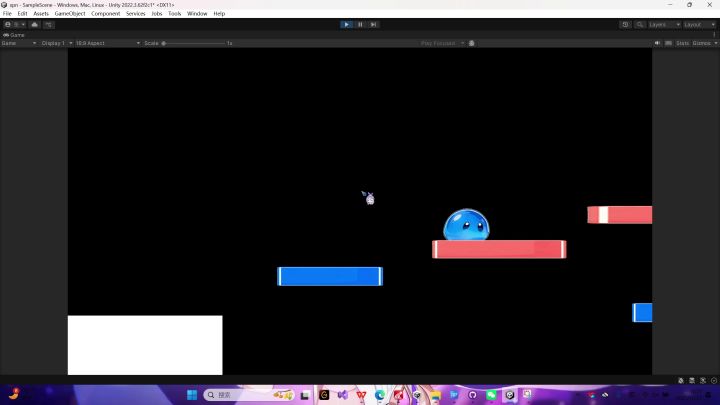This screenshot has height=405, width=720.
Task: Open the Assets menu
Action: (x=41, y=14)
